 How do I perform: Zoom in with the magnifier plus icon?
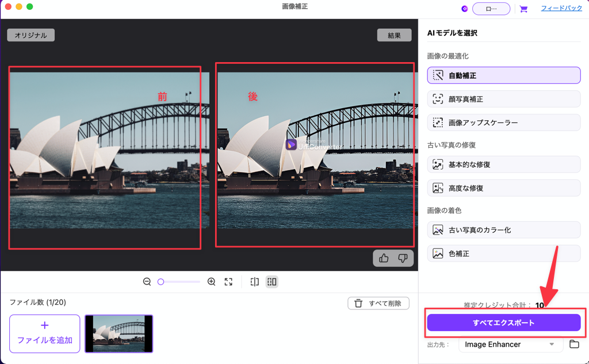[211, 282]
